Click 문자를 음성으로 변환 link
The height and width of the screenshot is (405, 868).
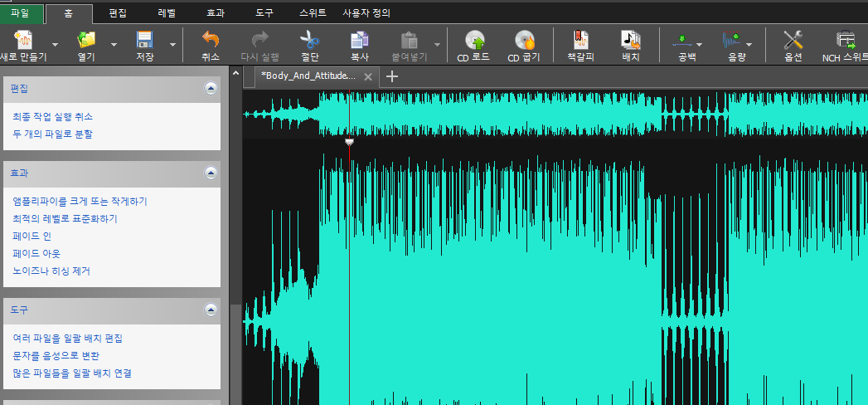[56, 356]
